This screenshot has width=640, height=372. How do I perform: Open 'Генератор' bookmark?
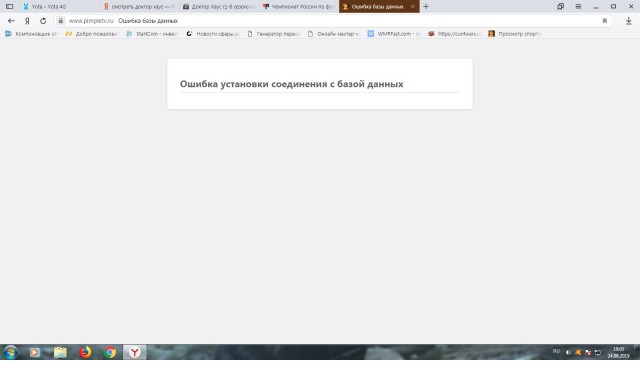[x=273, y=34]
